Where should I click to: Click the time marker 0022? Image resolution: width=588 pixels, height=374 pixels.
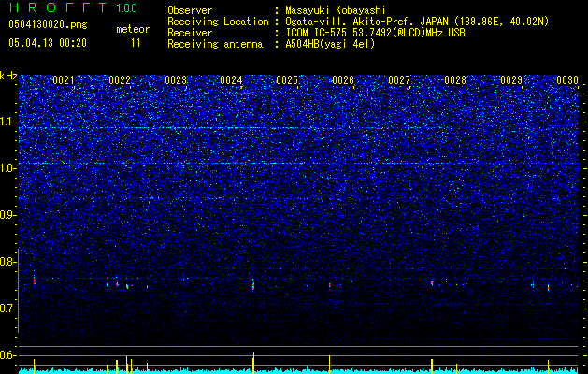coord(120,80)
